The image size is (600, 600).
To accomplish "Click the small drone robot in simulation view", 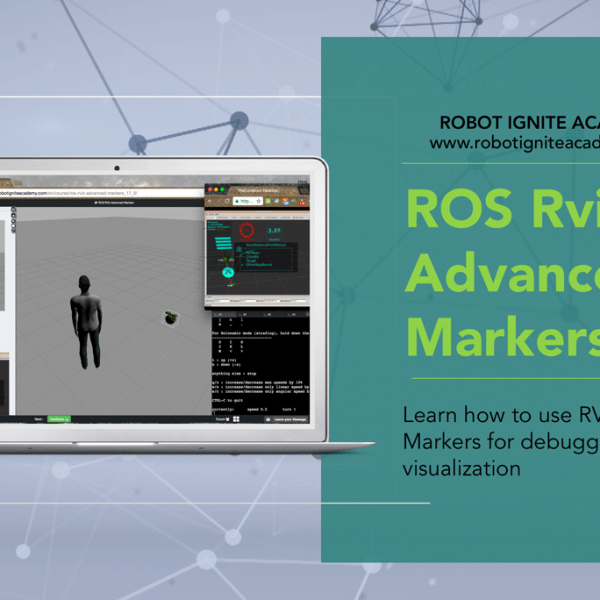I will pyautogui.click(x=171, y=318).
